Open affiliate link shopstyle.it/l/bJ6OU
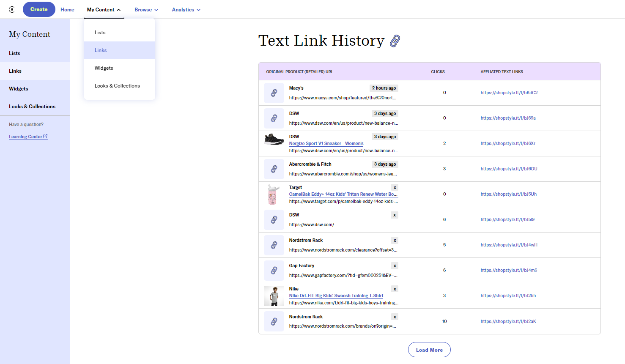The height and width of the screenshot is (364, 625). point(509,169)
